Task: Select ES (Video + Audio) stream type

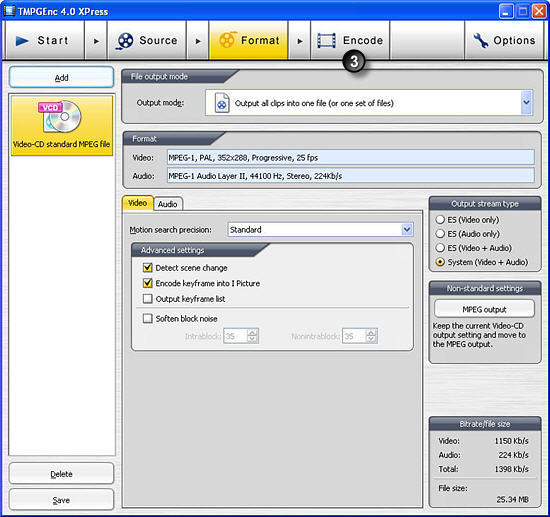Action: (x=440, y=248)
